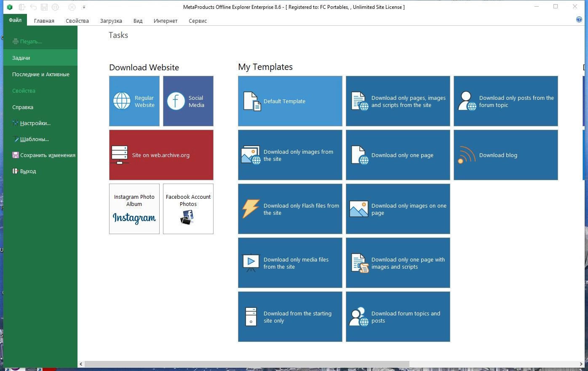Choose Instagram Photo Album tile
This screenshot has height=371, width=588.
134,209
